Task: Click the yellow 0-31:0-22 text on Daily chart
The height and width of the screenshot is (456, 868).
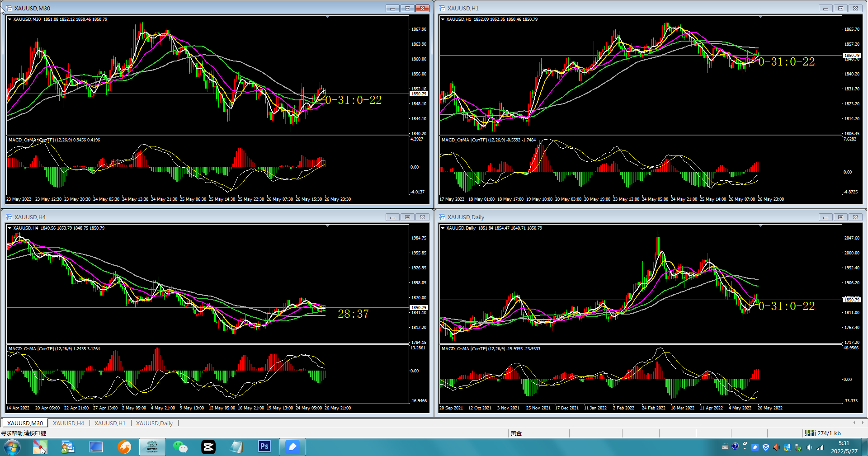Action: coord(787,306)
